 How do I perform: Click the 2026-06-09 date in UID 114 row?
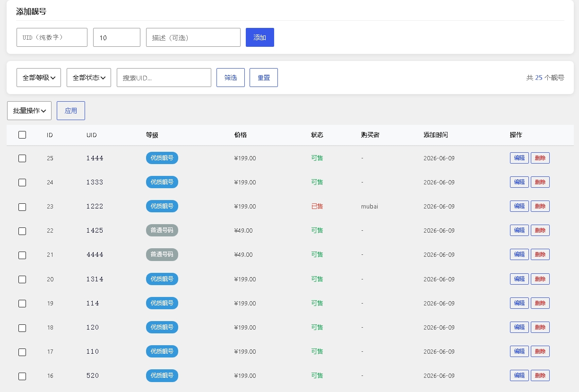439,304
